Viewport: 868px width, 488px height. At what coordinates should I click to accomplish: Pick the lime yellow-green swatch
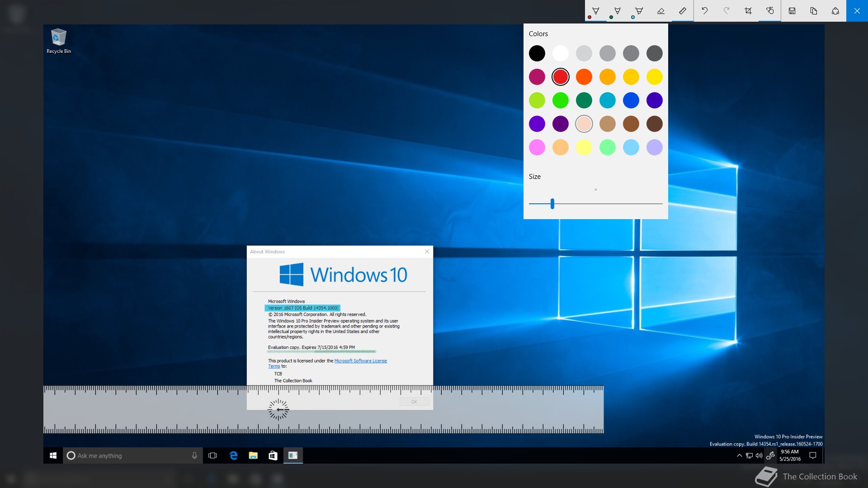(x=537, y=100)
